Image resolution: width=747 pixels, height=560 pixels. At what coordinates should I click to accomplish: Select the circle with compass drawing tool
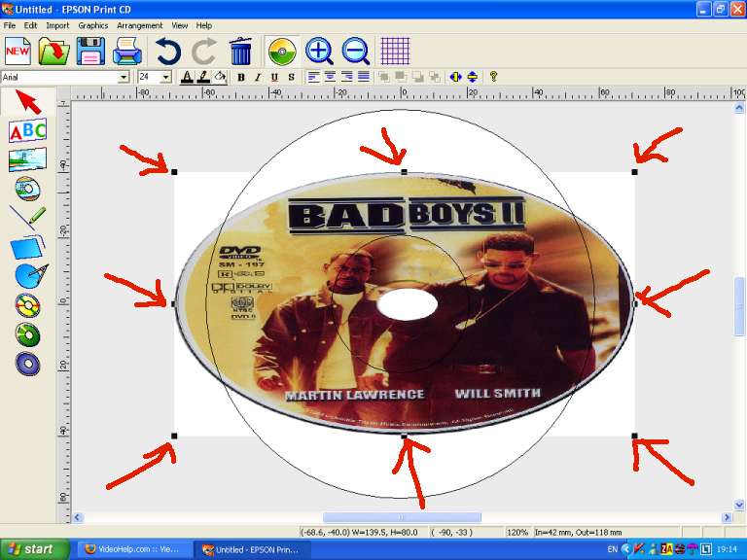click(x=31, y=276)
